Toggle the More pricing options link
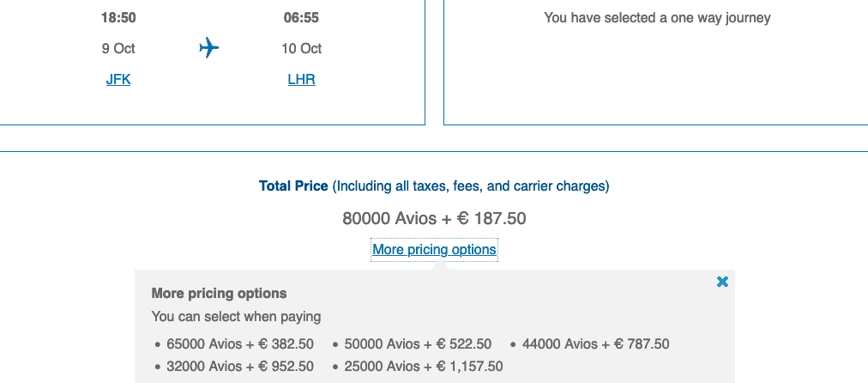868x383 pixels. (434, 250)
